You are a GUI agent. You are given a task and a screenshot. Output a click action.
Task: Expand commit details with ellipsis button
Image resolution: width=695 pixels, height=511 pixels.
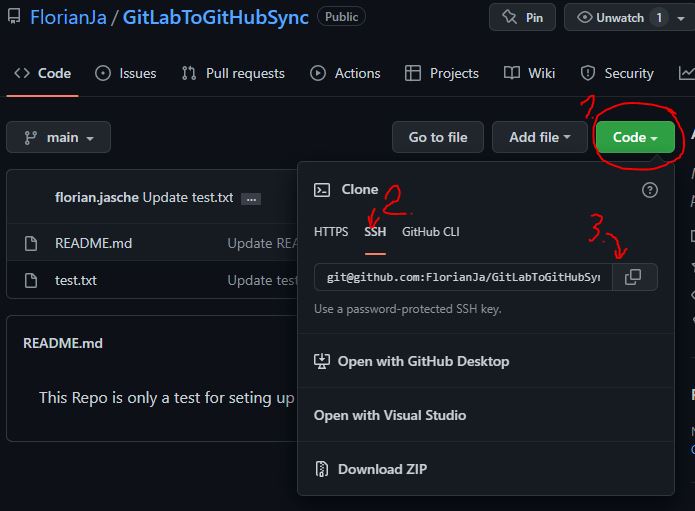click(251, 199)
